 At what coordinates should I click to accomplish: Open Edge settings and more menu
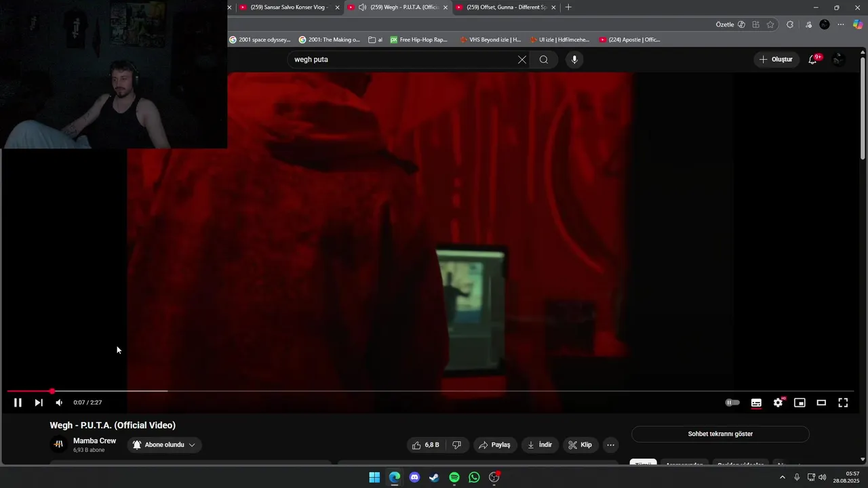[x=841, y=24]
